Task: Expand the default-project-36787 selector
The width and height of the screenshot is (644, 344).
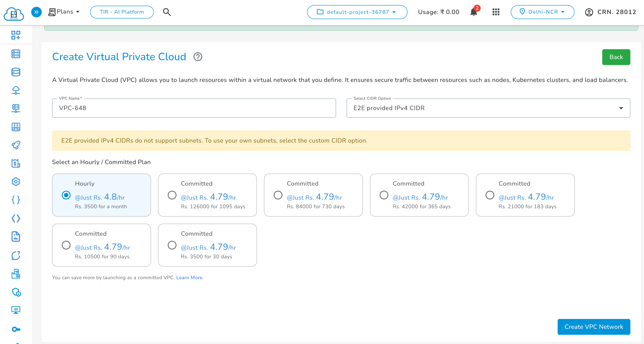Action: coord(357,12)
